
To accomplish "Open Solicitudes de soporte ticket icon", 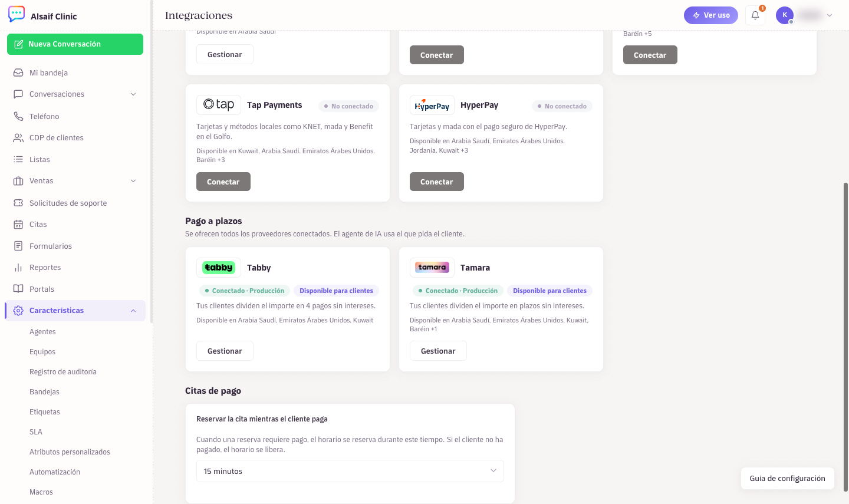I will tap(18, 203).
